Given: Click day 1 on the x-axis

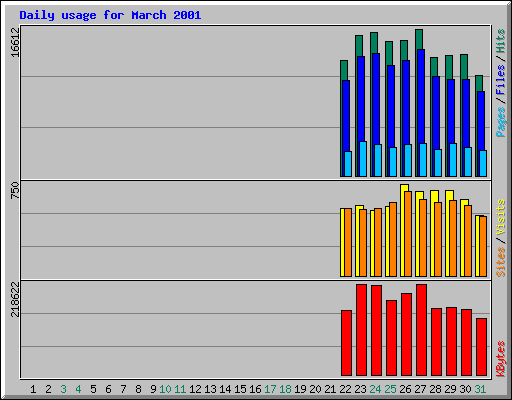Looking at the screenshot, I should [x=33, y=389].
